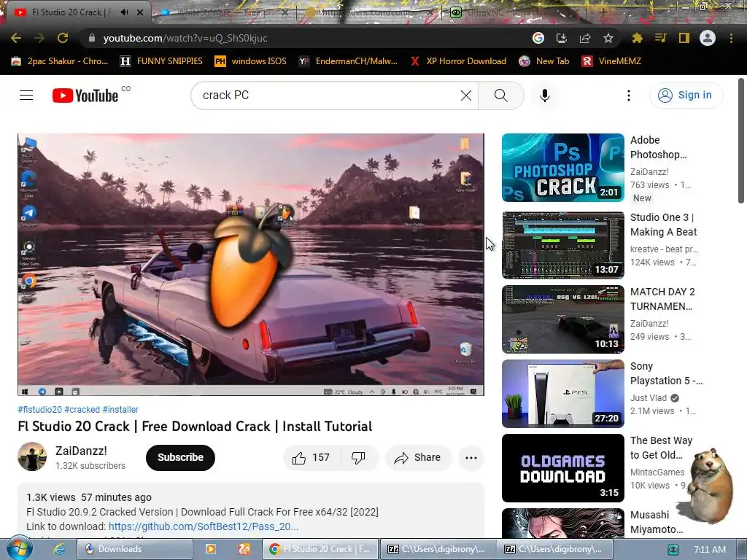Click the page vertical scrollbar
Viewport: 747px width, 560px height.
[x=741, y=141]
